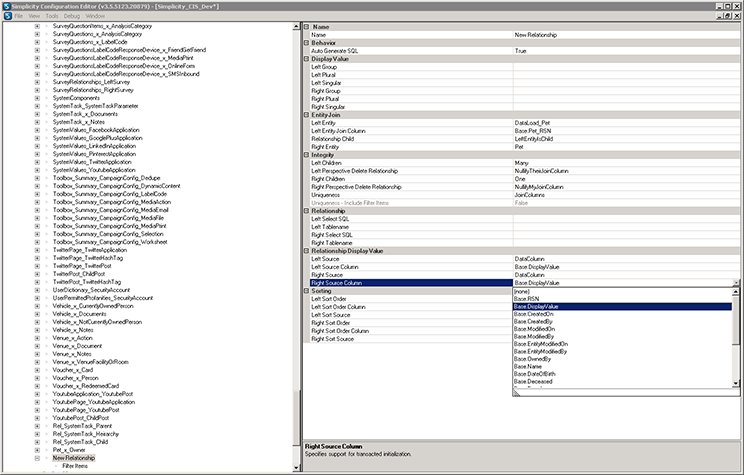Click tree panel scroll-up arrow
The image size is (744, 475).
point(297,26)
